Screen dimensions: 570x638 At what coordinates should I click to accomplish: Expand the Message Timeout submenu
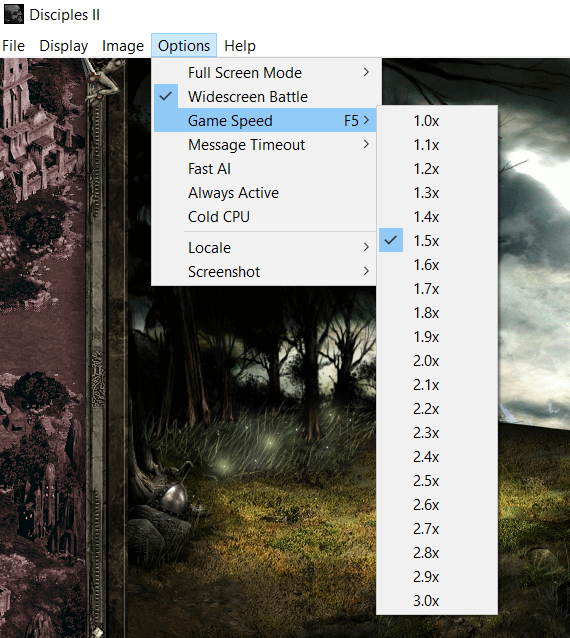(264, 144)
